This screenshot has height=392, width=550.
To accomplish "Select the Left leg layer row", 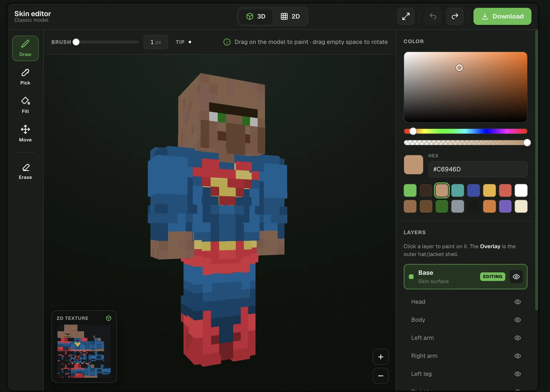I will (x=466, y=374).
